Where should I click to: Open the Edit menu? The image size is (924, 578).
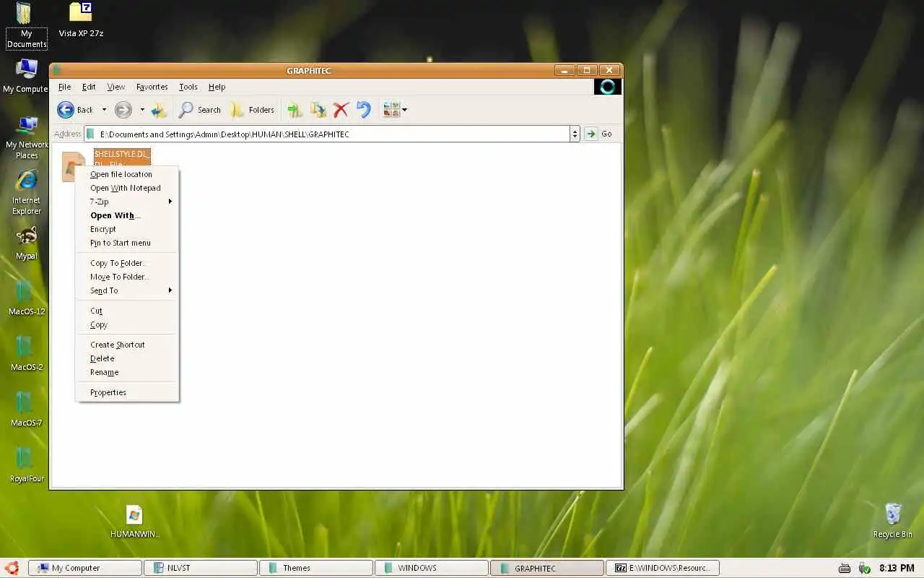[89, 87]
